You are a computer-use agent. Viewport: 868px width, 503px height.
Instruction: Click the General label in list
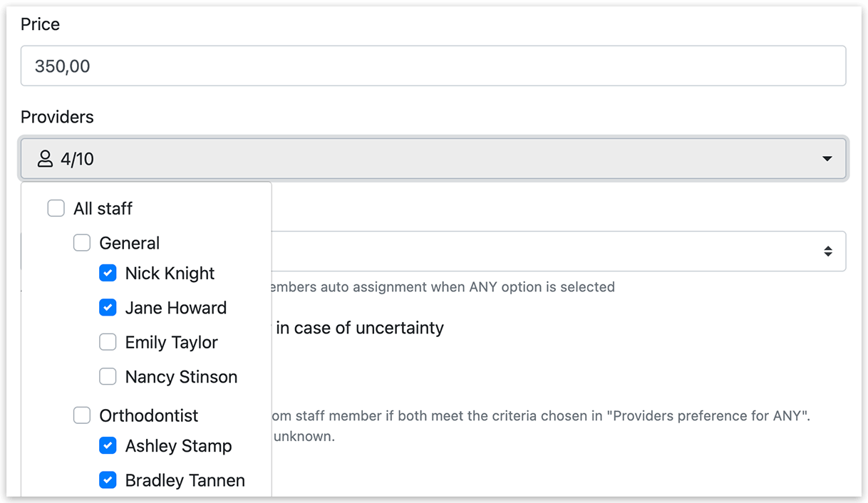tap(130, 243)
